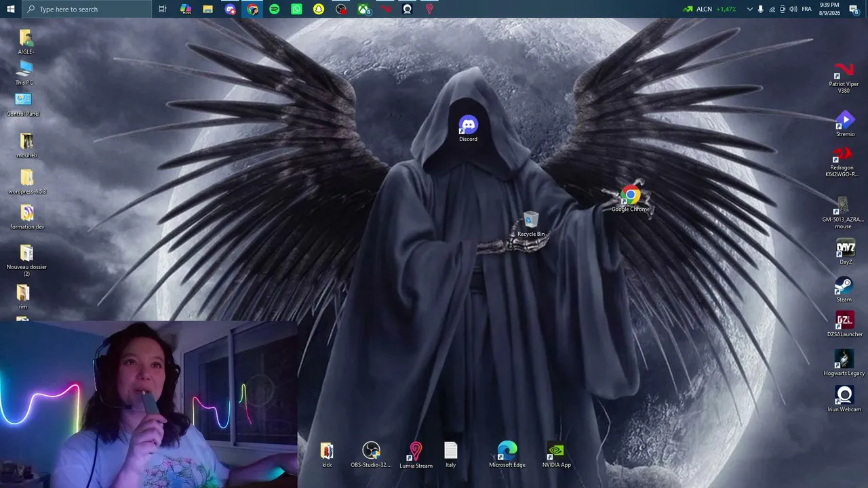
Task: Open the Discord desktop shortcut
Action: (468, 129)
